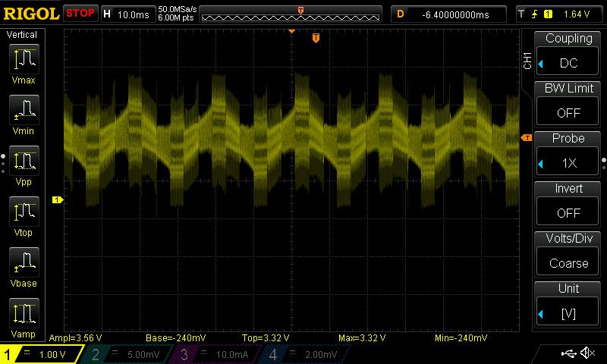Click the Vertical menu header

click(22, 35)
